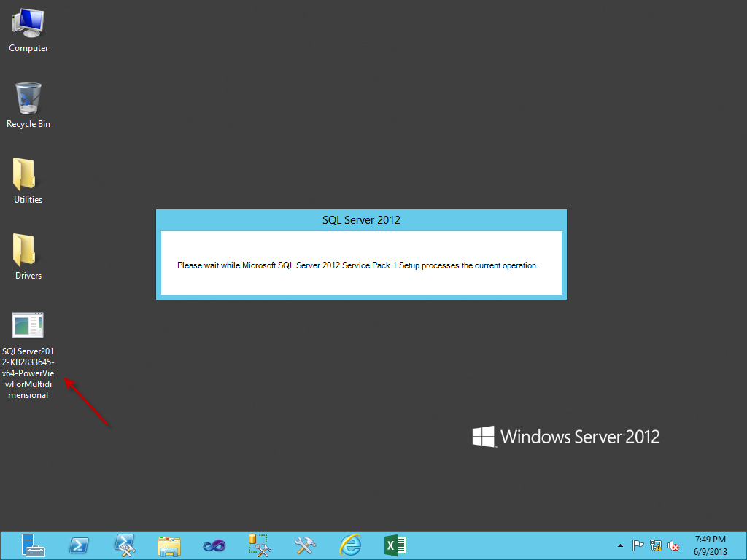Open Server Manager from the taskbar
Image resolution: width=747 pixels, height=560 pixels.
(x=33, y=545)
